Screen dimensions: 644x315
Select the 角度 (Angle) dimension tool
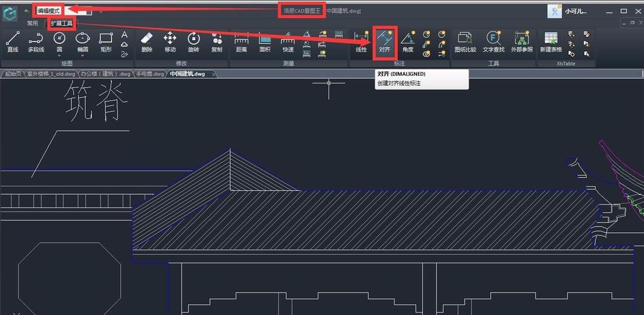(408, 41)
